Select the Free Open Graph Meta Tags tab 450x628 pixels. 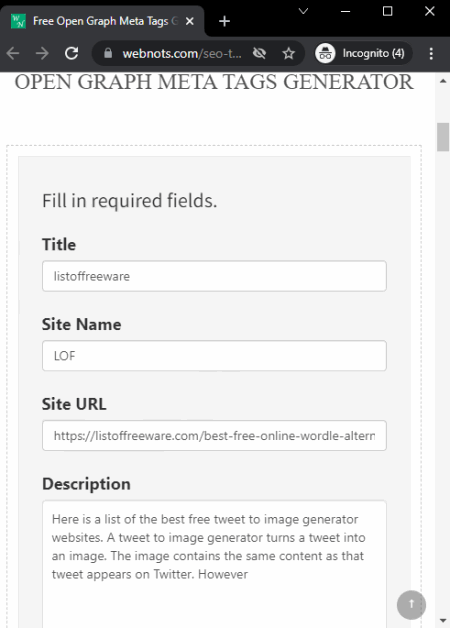click(102, 21)
